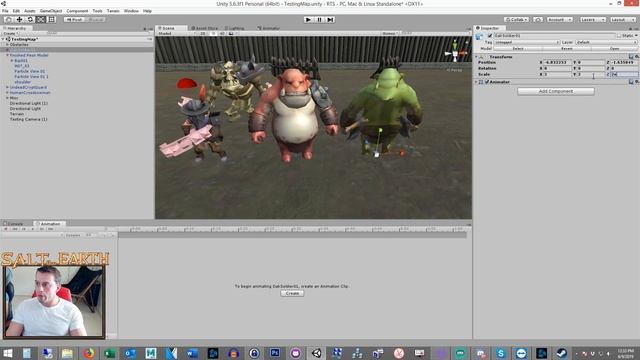Open the Assets menu
Viewport: 640px width, 360px height.
[x=30, y=11]
